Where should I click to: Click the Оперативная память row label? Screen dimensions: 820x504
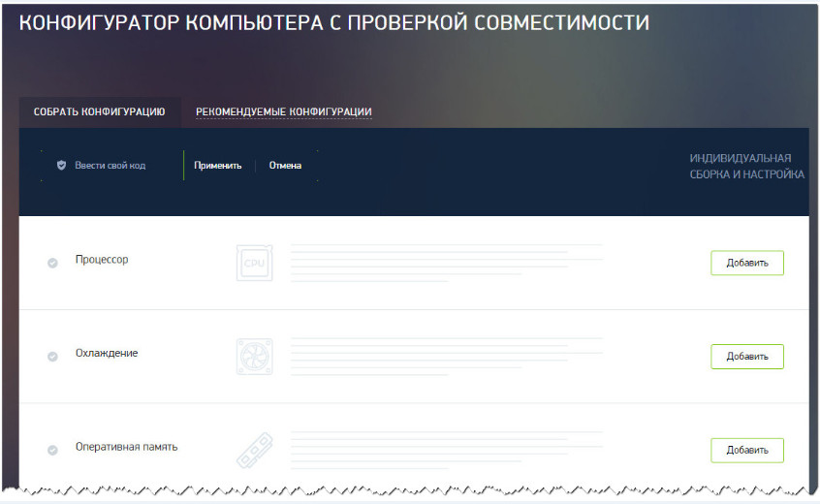tap(127, 447)
